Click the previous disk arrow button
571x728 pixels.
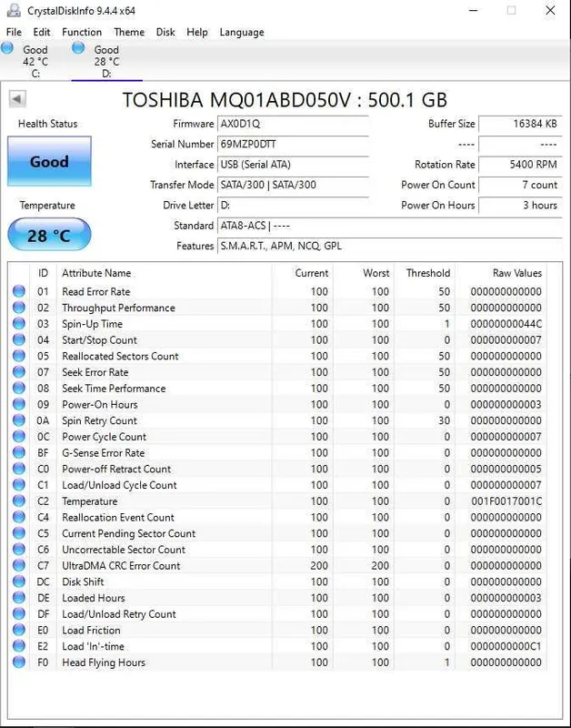pyautogui.click(x=17, y=99)
